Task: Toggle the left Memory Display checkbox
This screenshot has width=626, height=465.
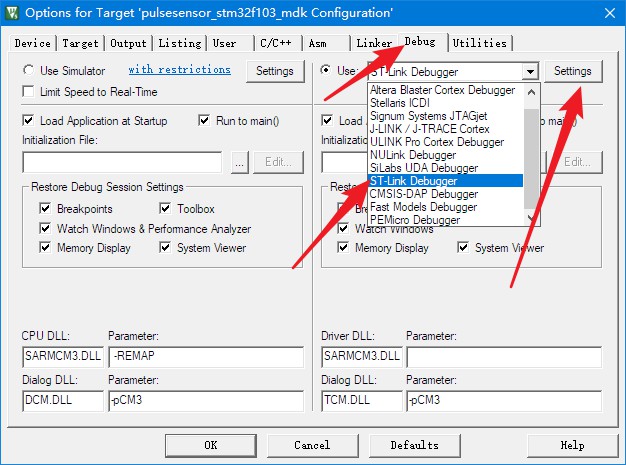Action: (x=45, y=247)
